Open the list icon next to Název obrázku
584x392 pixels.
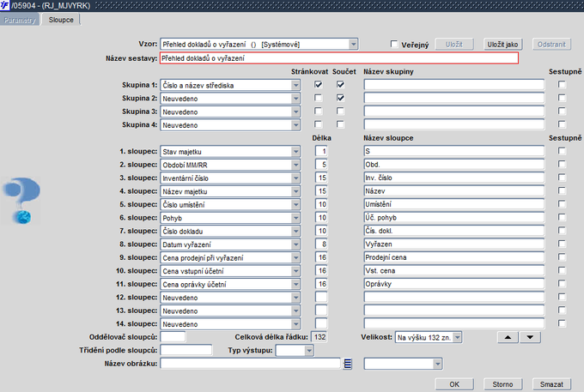[x=348, y=364]
